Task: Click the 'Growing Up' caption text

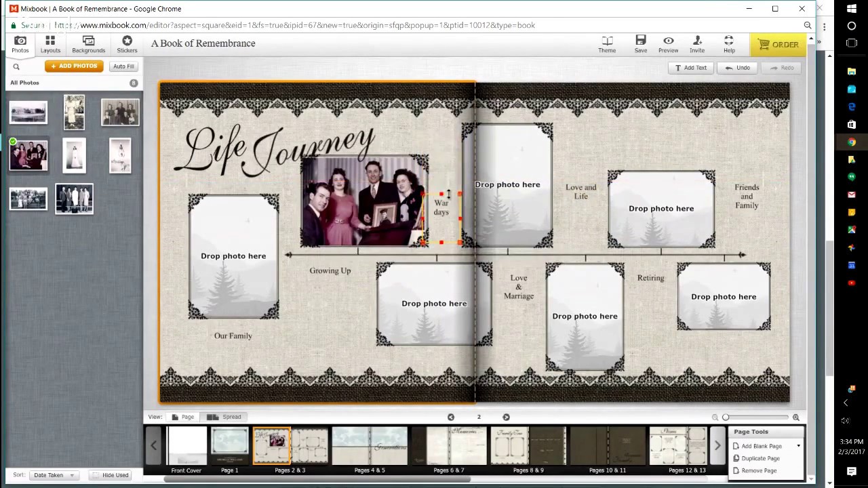Action: 330,270
